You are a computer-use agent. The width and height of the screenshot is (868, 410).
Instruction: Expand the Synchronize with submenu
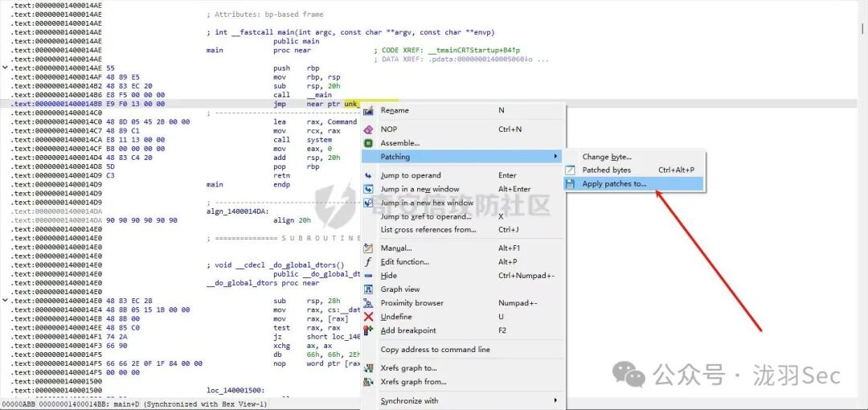[x=461, y=400]
